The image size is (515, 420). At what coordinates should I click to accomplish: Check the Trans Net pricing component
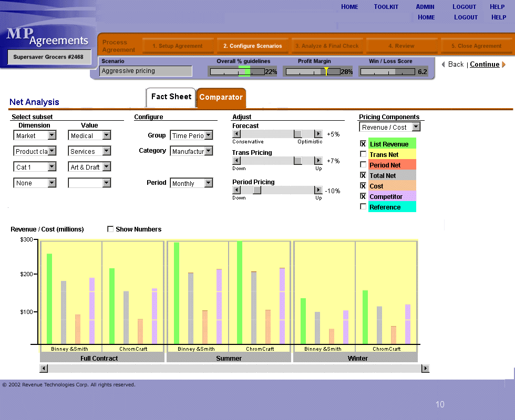coord(363,154)
